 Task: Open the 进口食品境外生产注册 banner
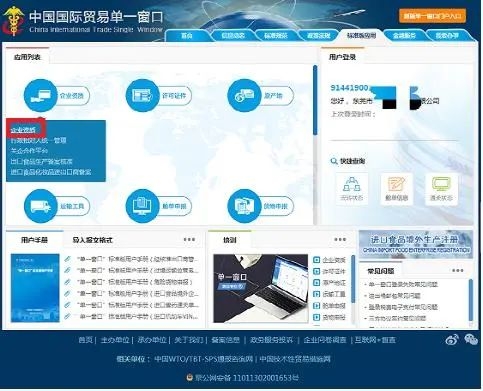click(416, 244)
